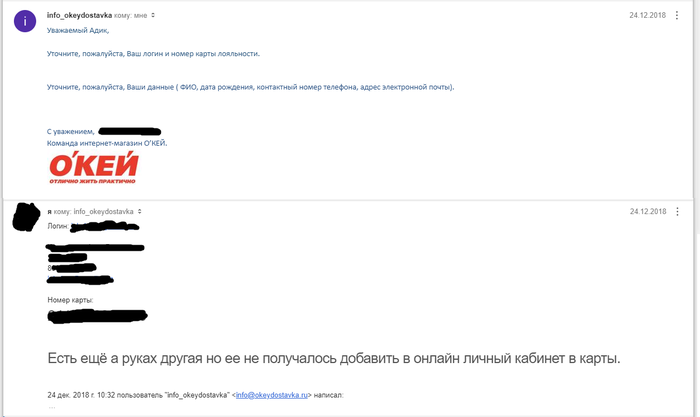Viewport: 700px width, 417px height.
Task: Expand recipient details for 'кому: info_okeydostavka'
Action: point(139,213)
